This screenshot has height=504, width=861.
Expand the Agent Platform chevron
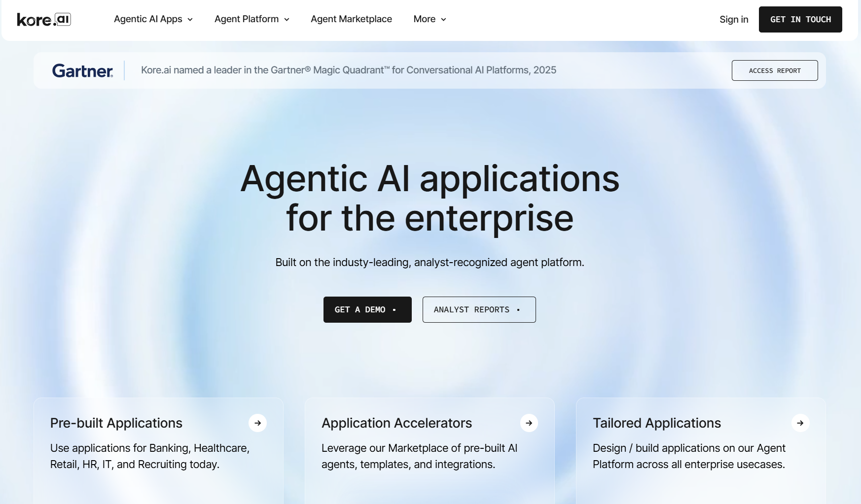pos(287,20)
